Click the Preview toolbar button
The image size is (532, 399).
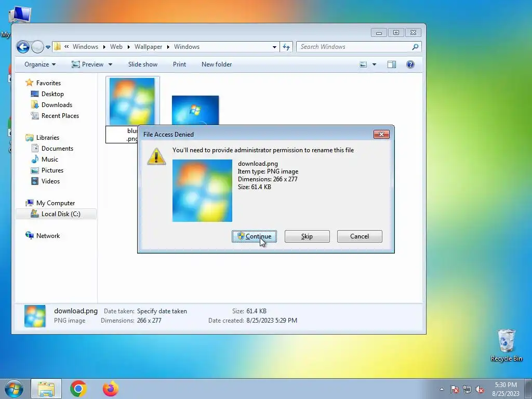tap(88, 64)
